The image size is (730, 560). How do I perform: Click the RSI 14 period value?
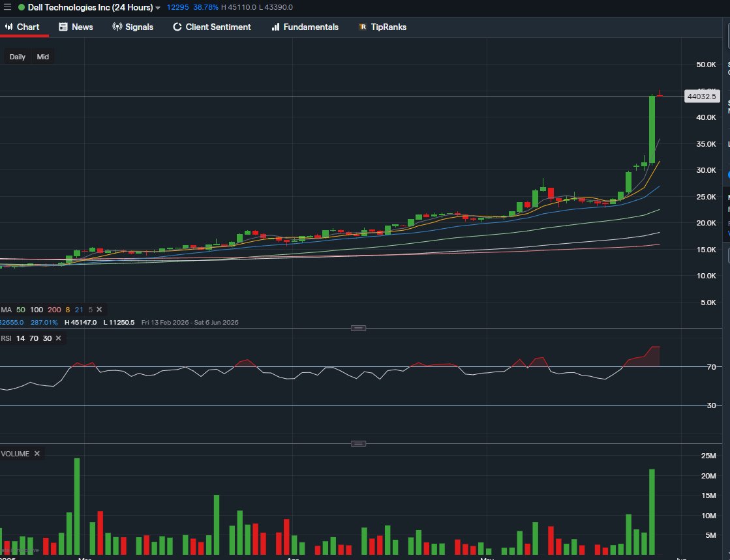pos(20,338)
